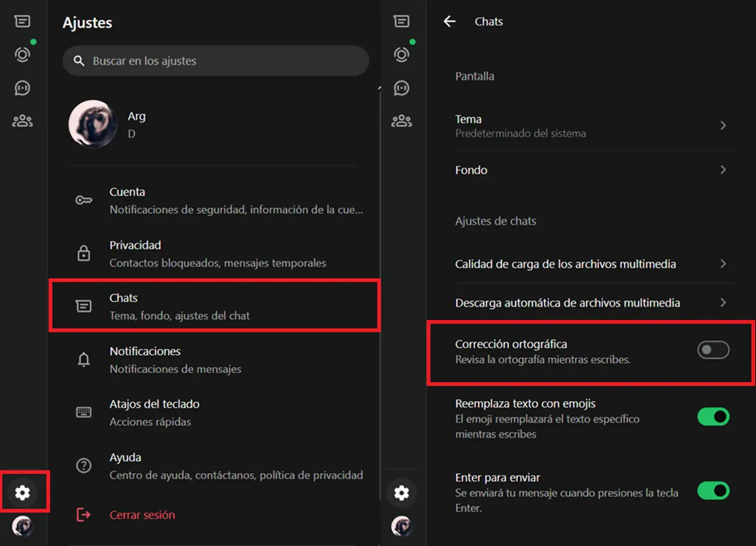The image size is (756, 546).
Task: Click the Buscar en los ajustes field
Action: [215, 61]
